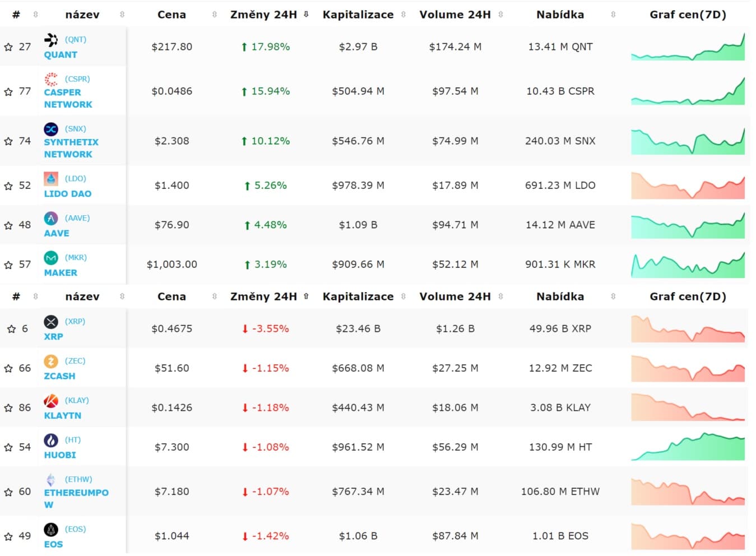Add EOS to favorites via star
This screenshot has height=556, width=756.
point(8,536)
